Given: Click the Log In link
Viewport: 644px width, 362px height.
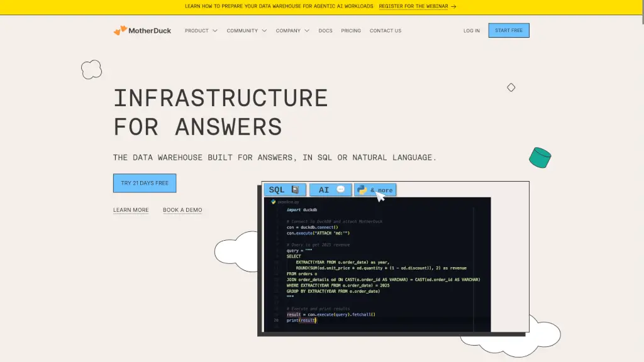Looking at the screenshot, I should point(472,31).
